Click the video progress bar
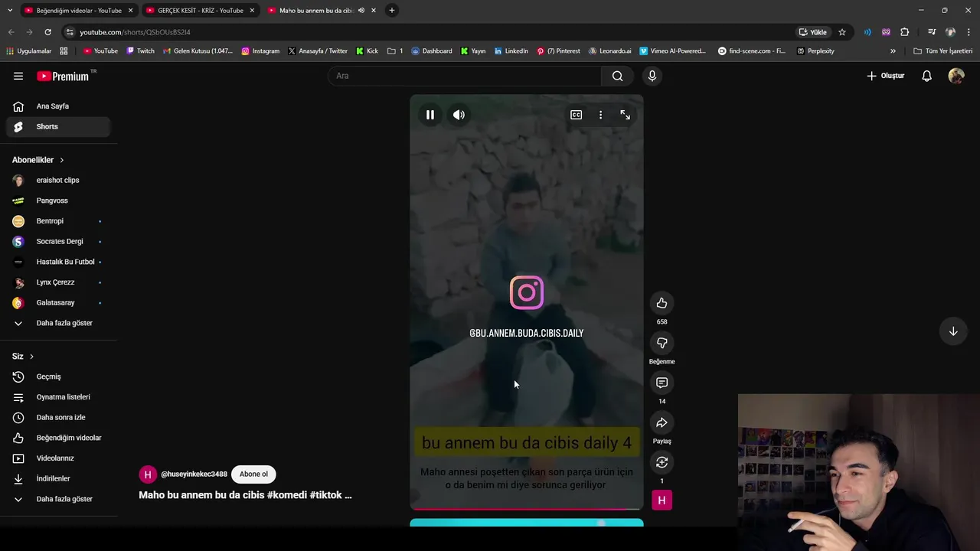 coord(526,509)
